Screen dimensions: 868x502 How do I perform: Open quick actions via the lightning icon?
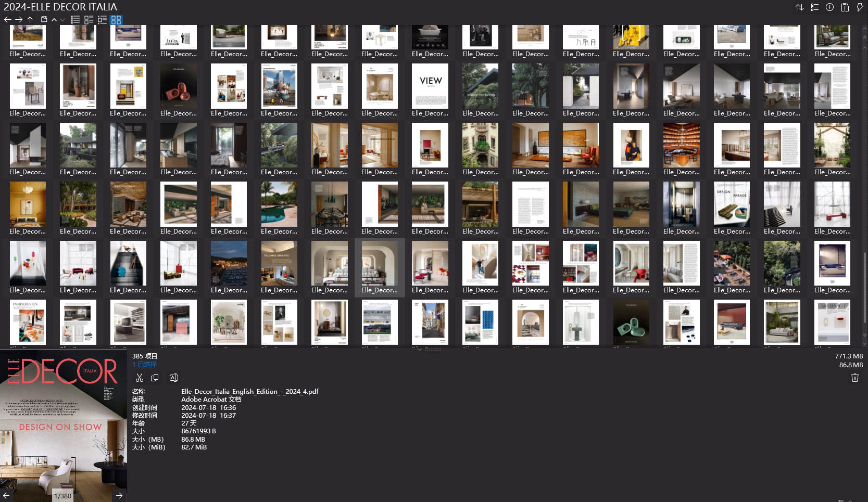tap(860, 7)
